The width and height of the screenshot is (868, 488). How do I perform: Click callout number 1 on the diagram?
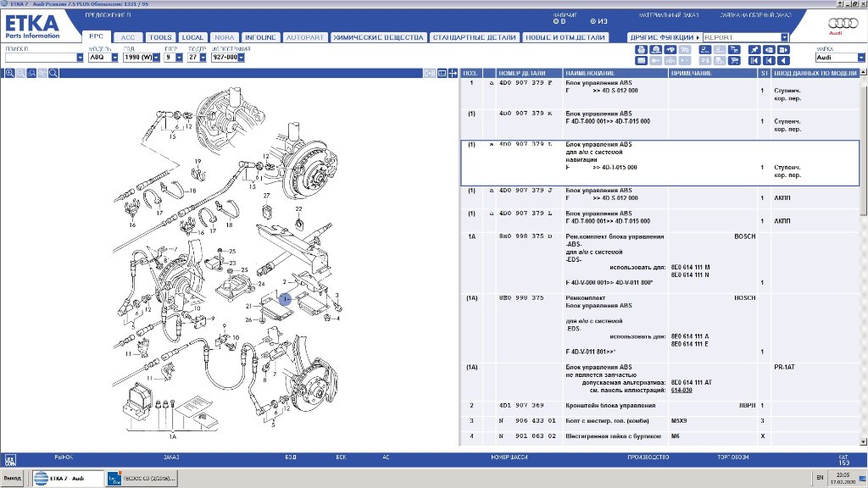click(285, 299)
